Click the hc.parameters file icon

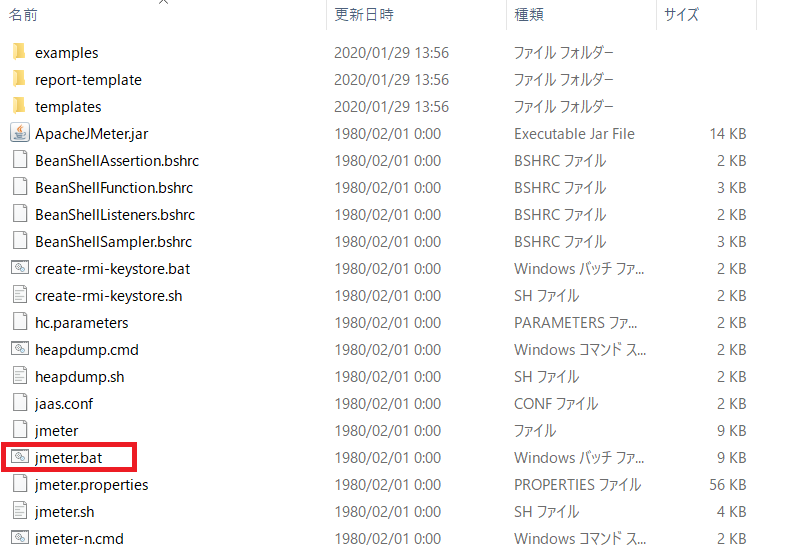pos(20,322)
